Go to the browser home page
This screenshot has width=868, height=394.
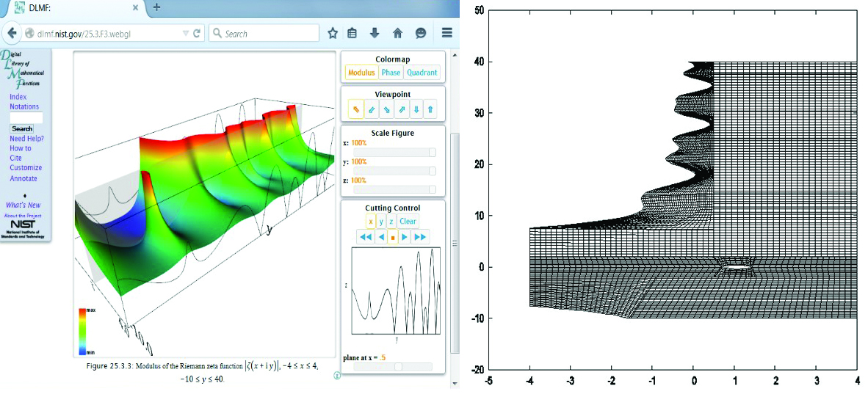[397, 33]
